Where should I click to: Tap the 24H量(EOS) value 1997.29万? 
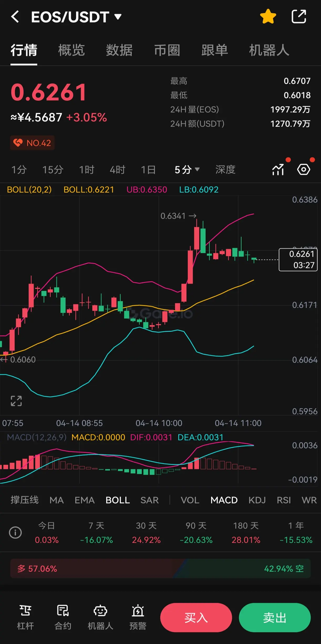(x=290, y=109)
